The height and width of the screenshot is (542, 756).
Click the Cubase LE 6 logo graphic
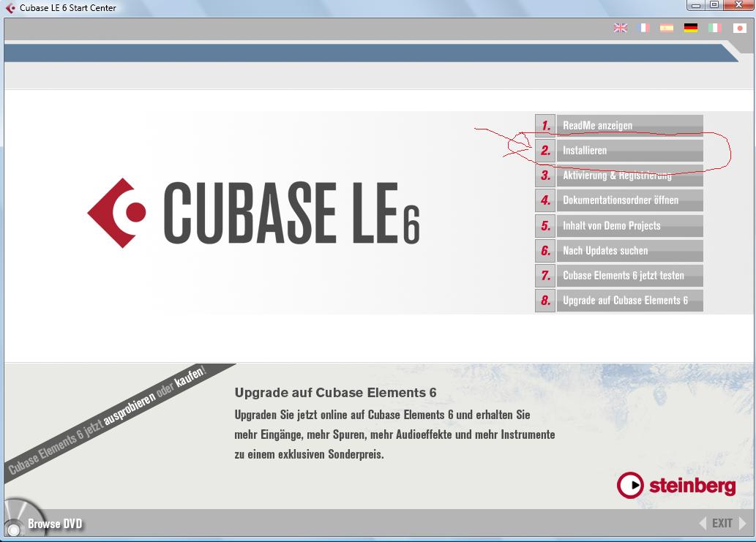point(254,213)
